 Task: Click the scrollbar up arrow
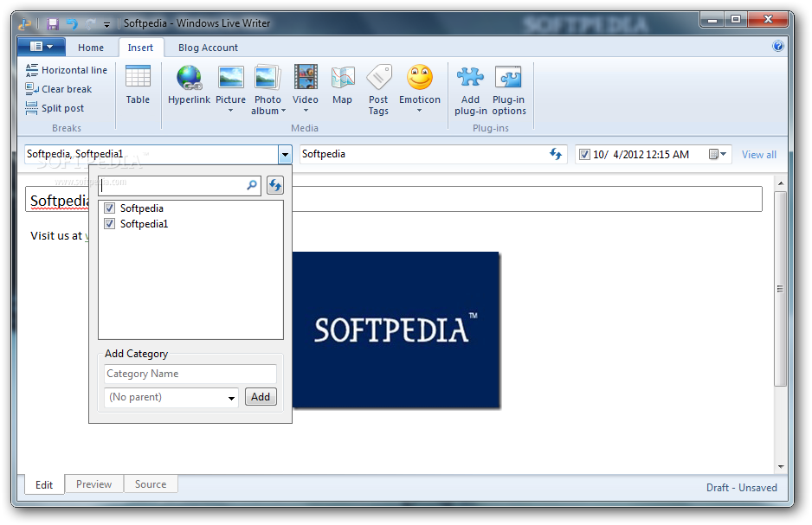click(x=781, y=183)
